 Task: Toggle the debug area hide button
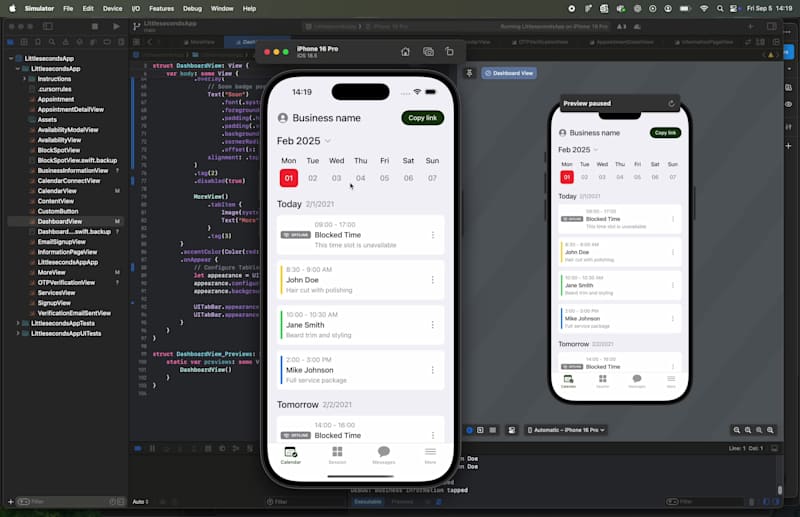point(774,449)
